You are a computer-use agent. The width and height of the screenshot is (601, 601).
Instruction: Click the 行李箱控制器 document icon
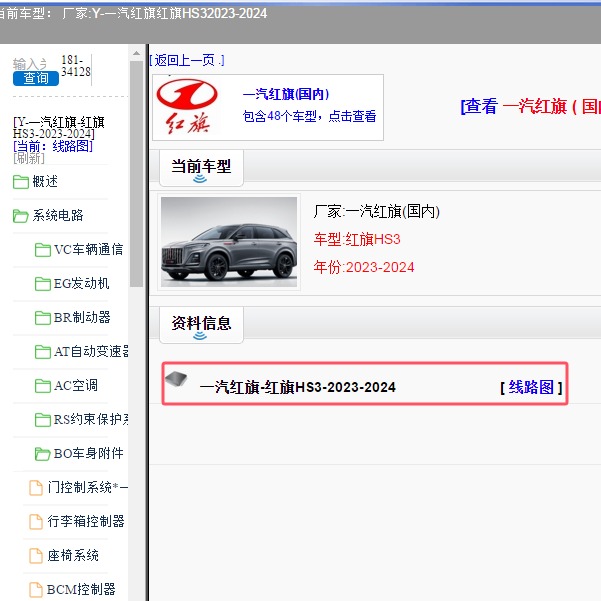[x=36, y=522]
